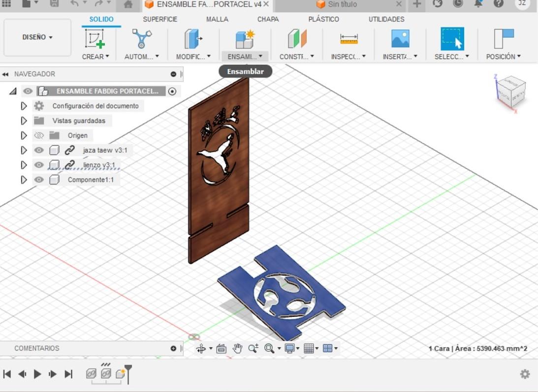Open Grid and Snaps icon
Screen dimensions: 538x392
tap(309, 349)
